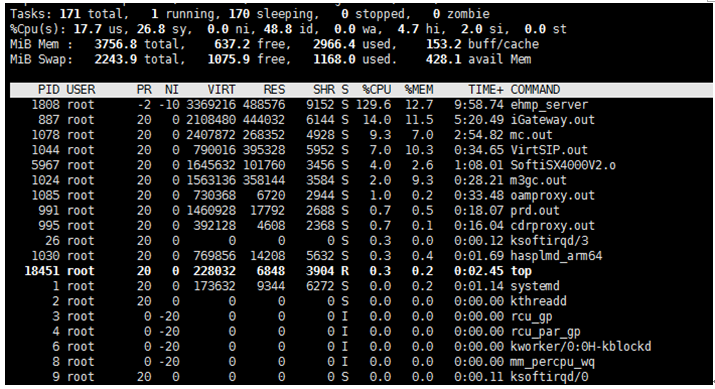Click the 1075.9 free swap value
The width and height of the screenshot is (715, 389).
pyautogui.click(x=228, y=59)
